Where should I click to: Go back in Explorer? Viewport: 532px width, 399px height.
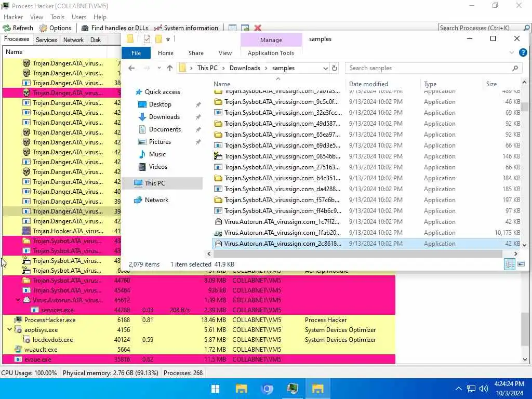131,68
